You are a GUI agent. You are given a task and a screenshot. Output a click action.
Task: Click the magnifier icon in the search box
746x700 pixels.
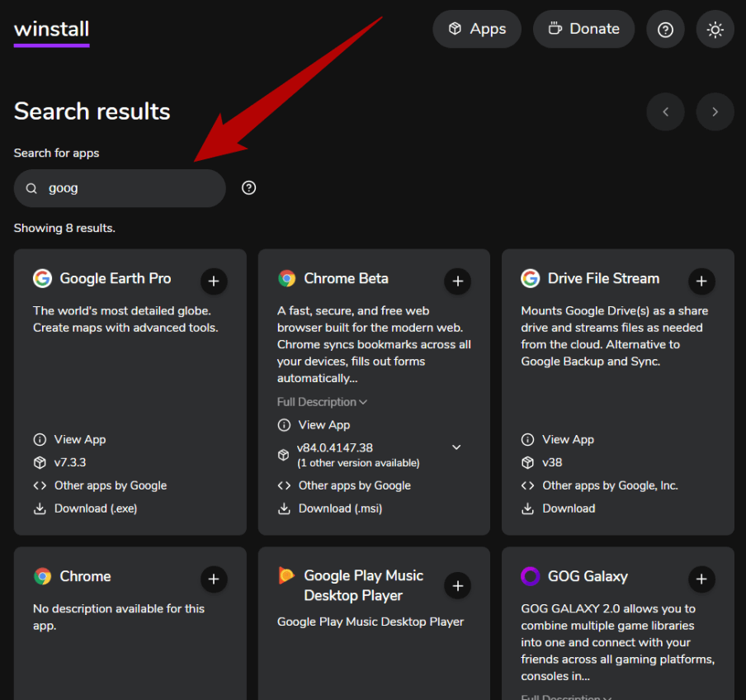click(x=31, y=188)
